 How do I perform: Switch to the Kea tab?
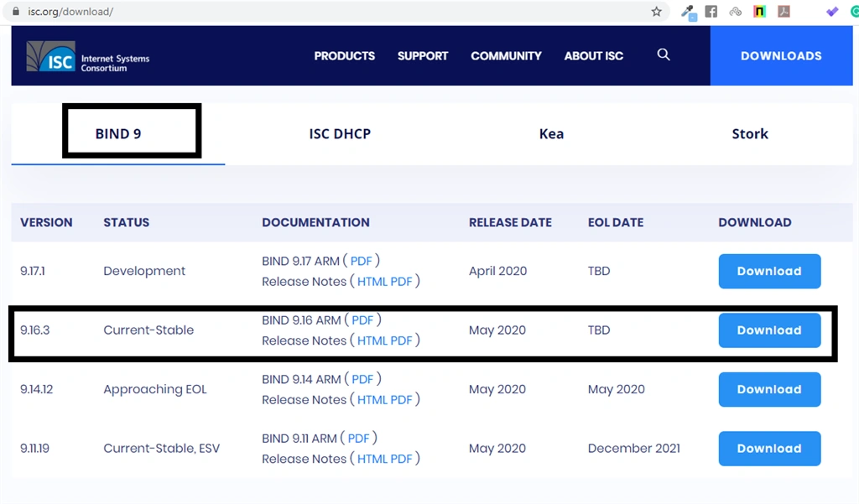pyautogui.click(x=551, y=133)
